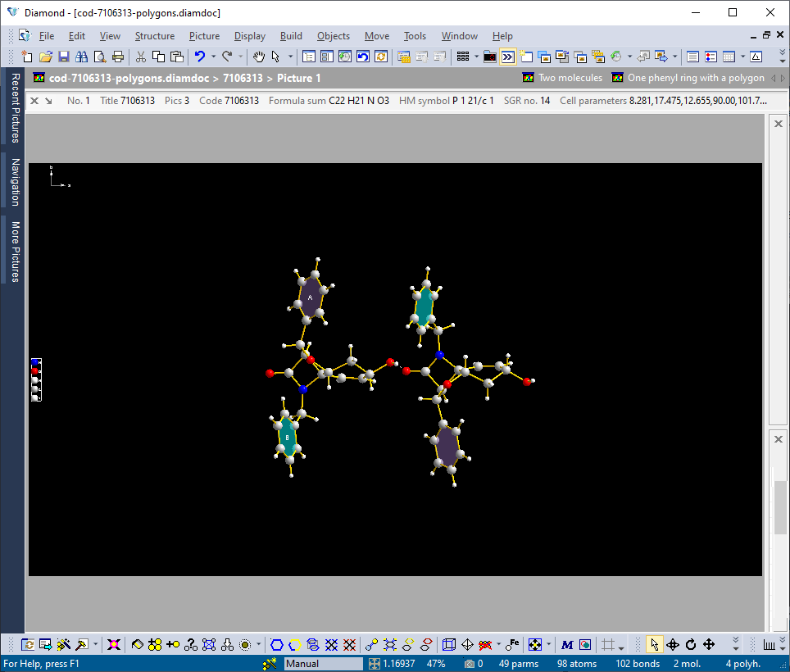The height and width of the screenshot is (672, 790).
Task: Select the rotate mode icon near bottom right
Action: 692,644
